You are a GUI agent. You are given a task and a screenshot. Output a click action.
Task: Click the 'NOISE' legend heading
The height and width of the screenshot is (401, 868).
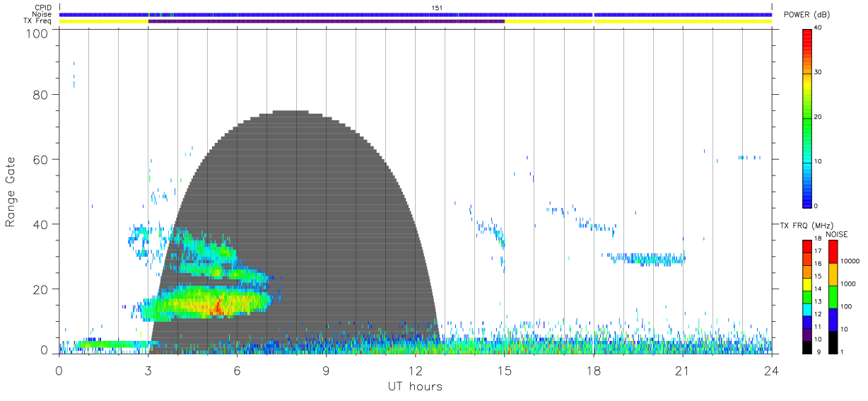(x=838, y=234)
